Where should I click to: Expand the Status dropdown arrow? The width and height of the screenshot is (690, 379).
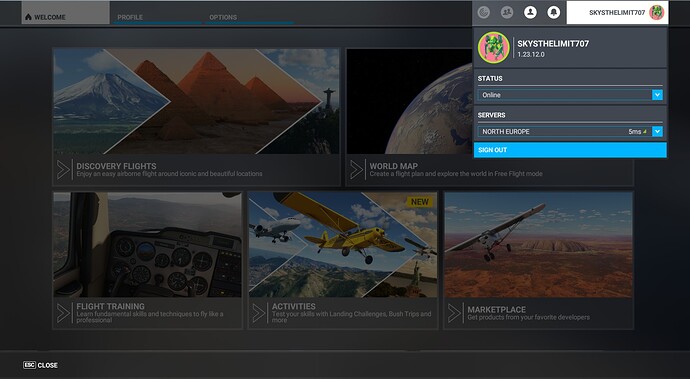[x=657, y=95]
